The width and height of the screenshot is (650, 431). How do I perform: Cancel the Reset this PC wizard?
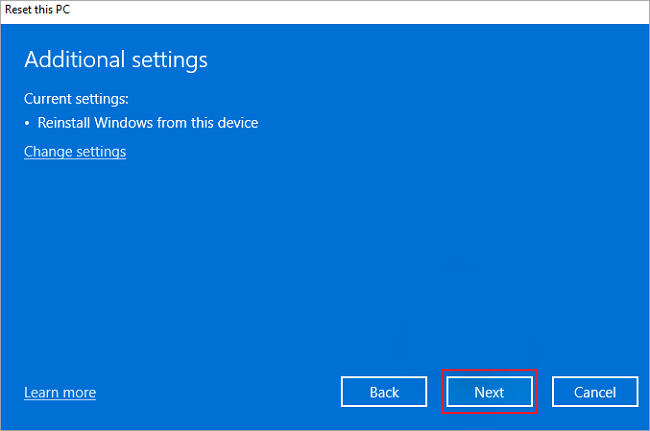[595, 392]
